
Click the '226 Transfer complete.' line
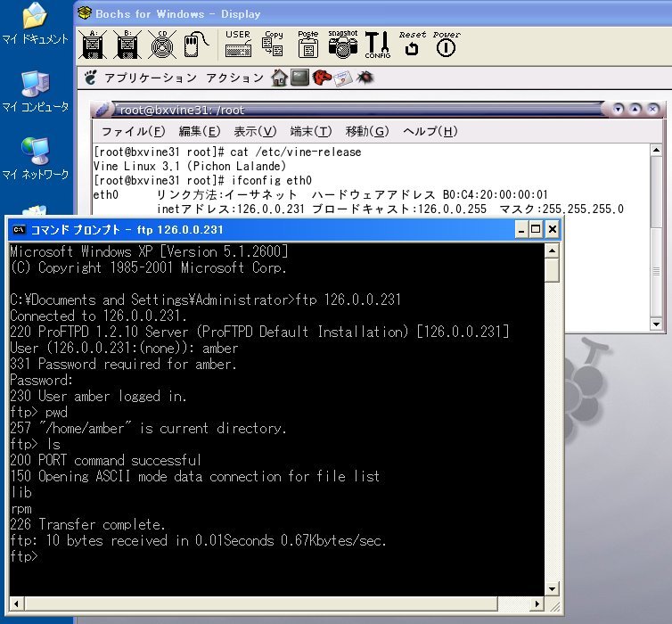[x=87, y=524]
